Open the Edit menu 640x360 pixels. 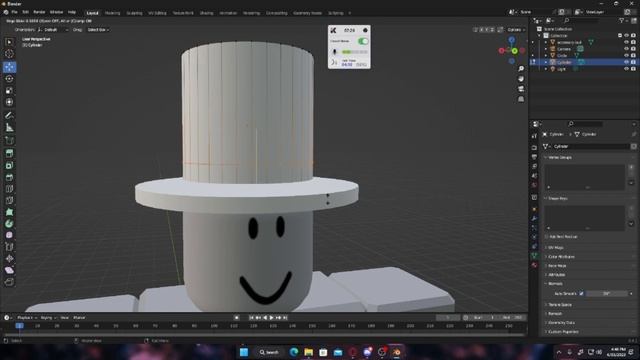[x=25, y=12]
